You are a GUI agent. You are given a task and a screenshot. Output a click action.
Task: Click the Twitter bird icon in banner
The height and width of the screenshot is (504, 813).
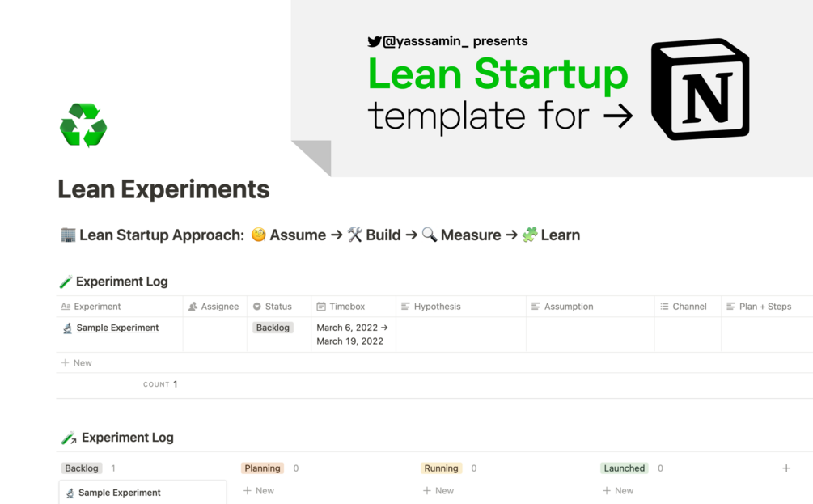point(375,41)
